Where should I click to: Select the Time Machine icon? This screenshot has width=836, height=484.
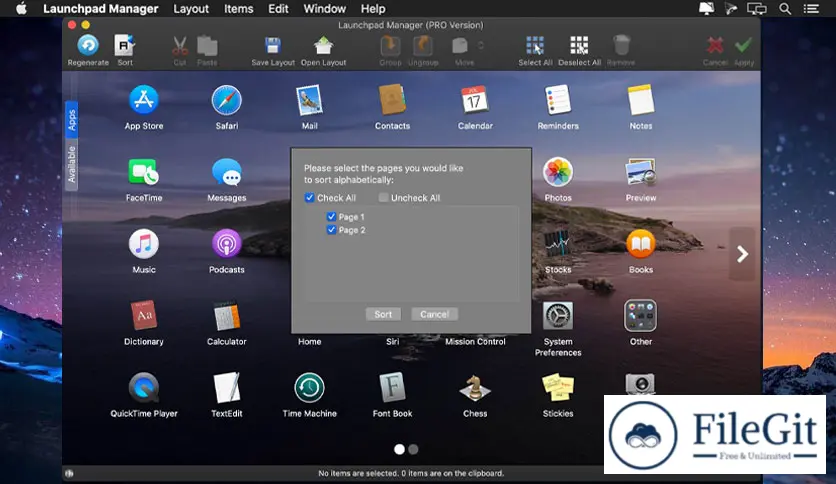309,388
